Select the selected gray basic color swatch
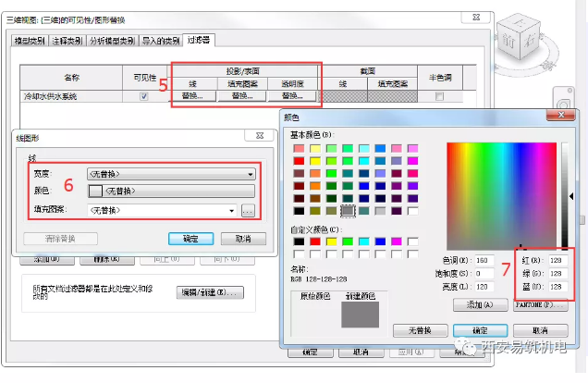The image size is (588, 383). point(348,211)
